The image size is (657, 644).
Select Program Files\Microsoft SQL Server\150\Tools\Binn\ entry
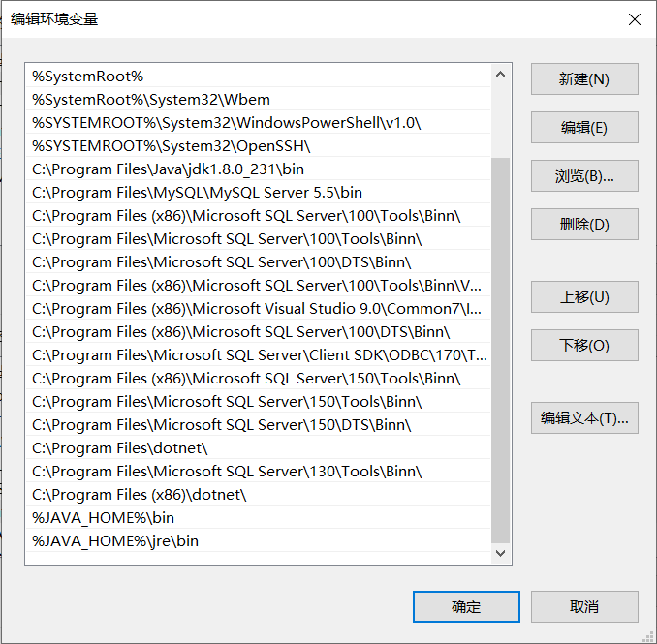pos(258,402)
